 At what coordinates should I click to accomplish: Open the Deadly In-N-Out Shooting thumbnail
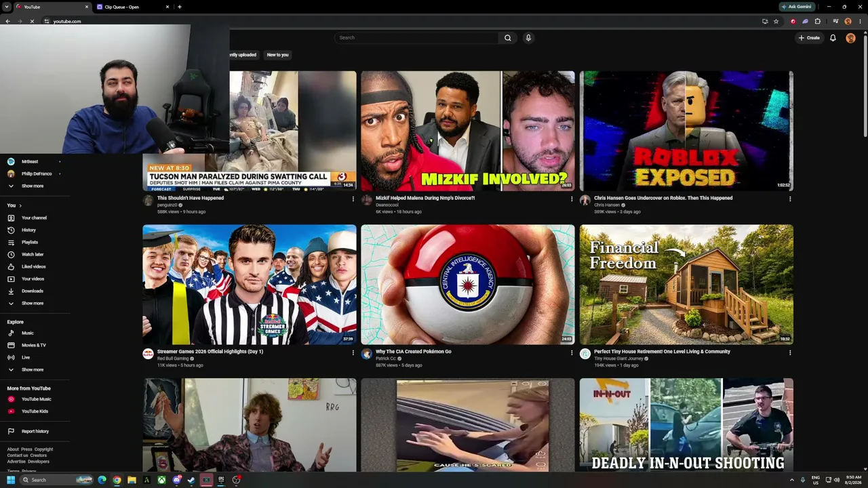686,425
